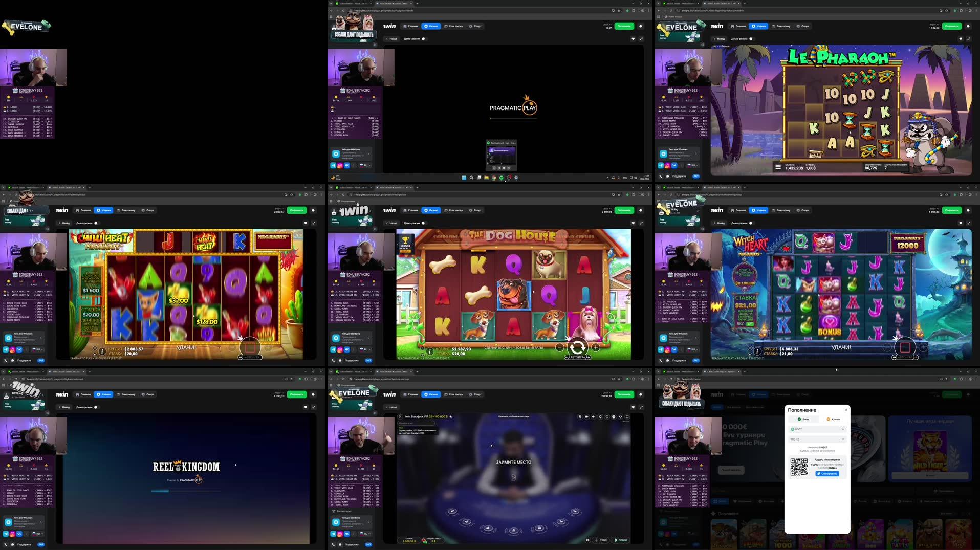
Task: Expand the slot to fullscreen with arrows icon
Action: click(x=641, y=223)
